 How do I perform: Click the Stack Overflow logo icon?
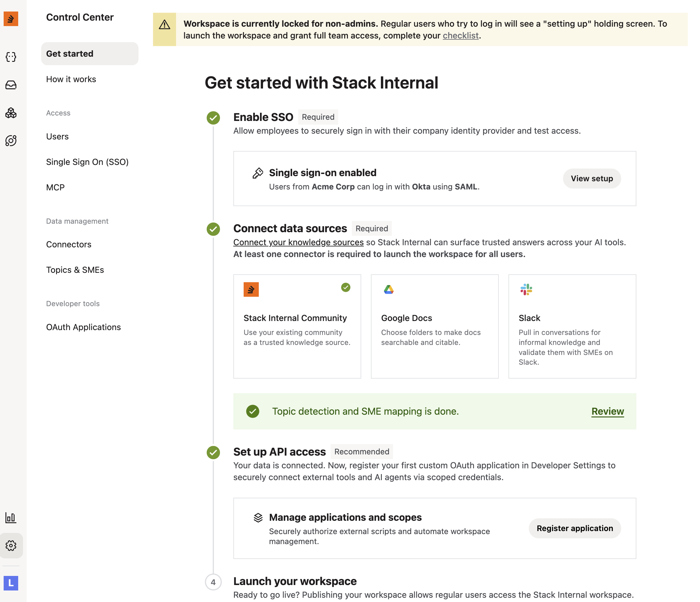[11, 18]
